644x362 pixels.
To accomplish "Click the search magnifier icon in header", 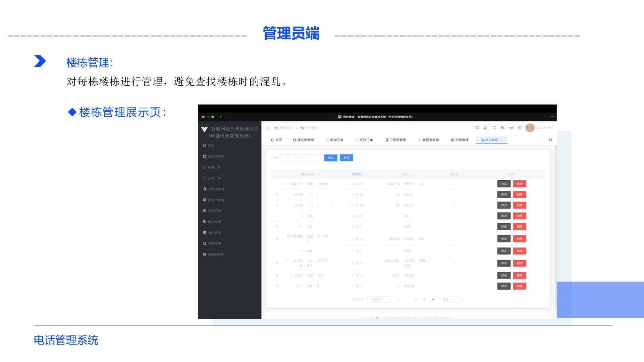I will [x=477, y=128].
